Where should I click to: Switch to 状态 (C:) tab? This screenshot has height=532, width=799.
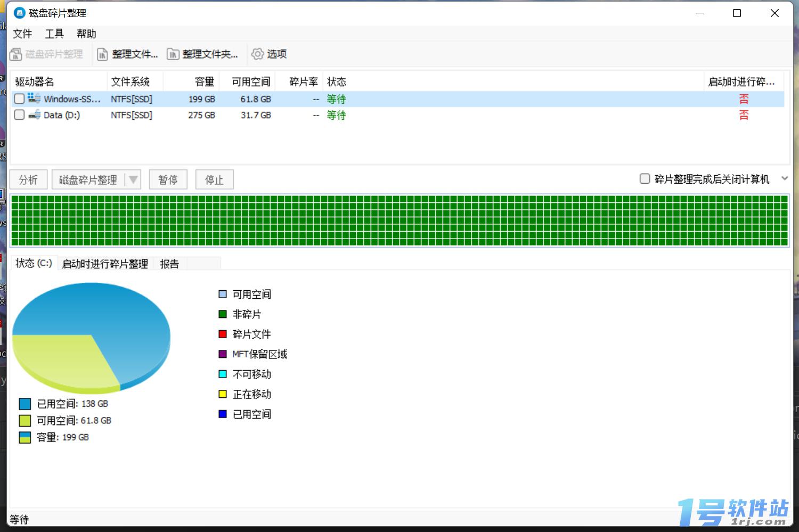(x=34, y=263)
